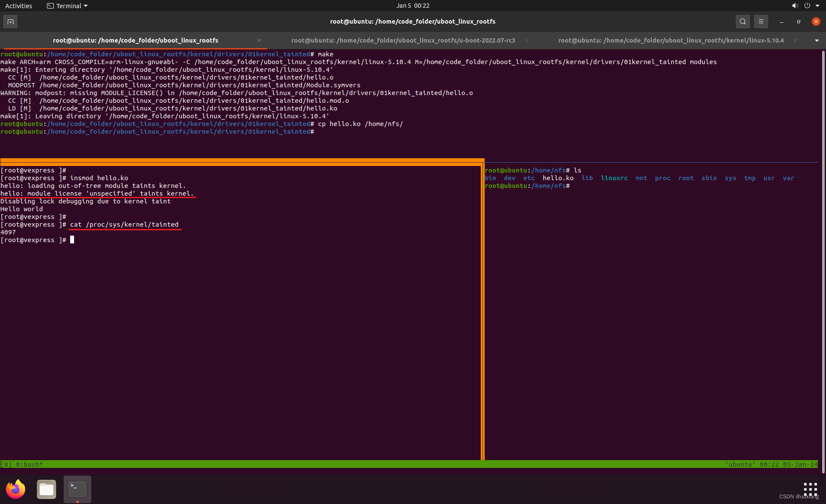Maximize the terminal window
The height and width of the screenshot is (504, 826).
pyautogui.click(x=798, y=22)
